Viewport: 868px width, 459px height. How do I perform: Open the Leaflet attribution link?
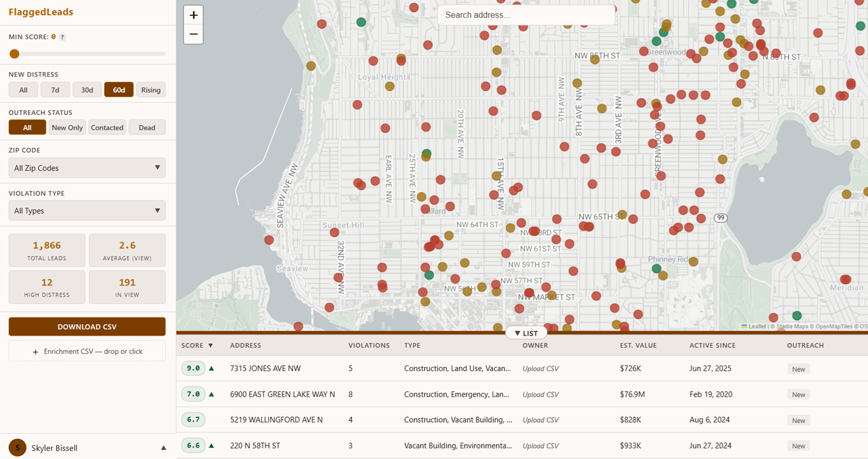pos(754,326)
